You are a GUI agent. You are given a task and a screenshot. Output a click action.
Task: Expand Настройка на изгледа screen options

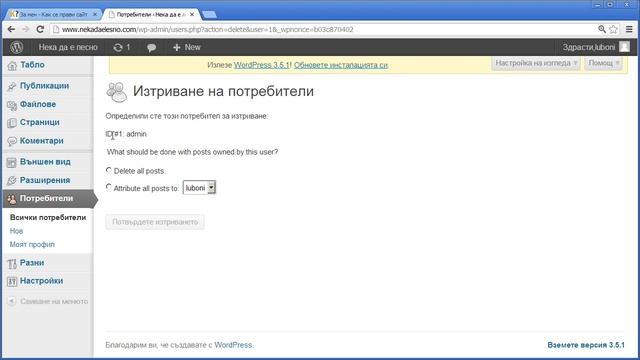pyautogui.click(x=536, y=63)
